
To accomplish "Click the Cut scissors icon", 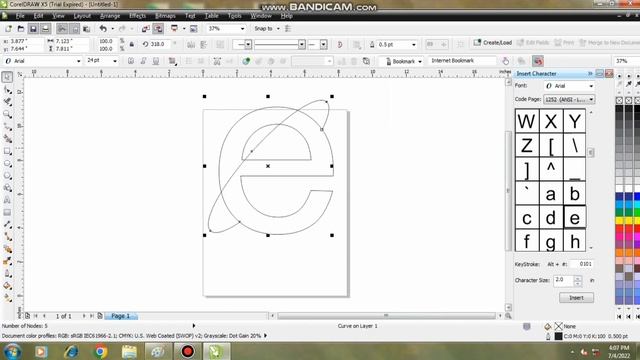I will [x=62, y=29].
